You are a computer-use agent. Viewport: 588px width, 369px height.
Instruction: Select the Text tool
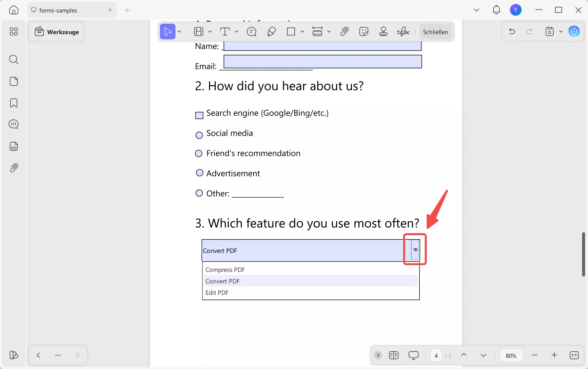pos(225,31)
